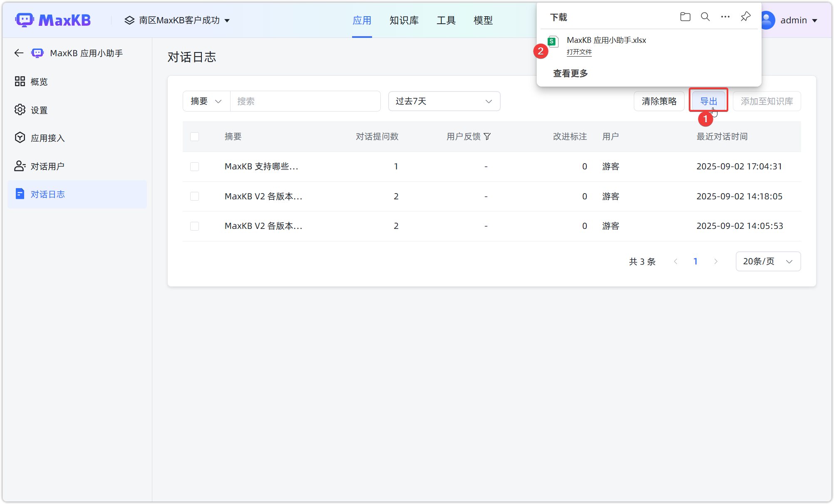The height and width of the screenshot is (504, 834).
Task: Switch to the 模型 tab
Action: click(x=483, y=20)
